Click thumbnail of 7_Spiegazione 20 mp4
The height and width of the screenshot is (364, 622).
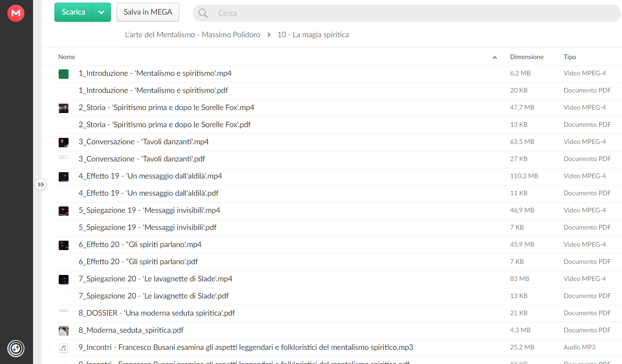click(x=63, y=280)
